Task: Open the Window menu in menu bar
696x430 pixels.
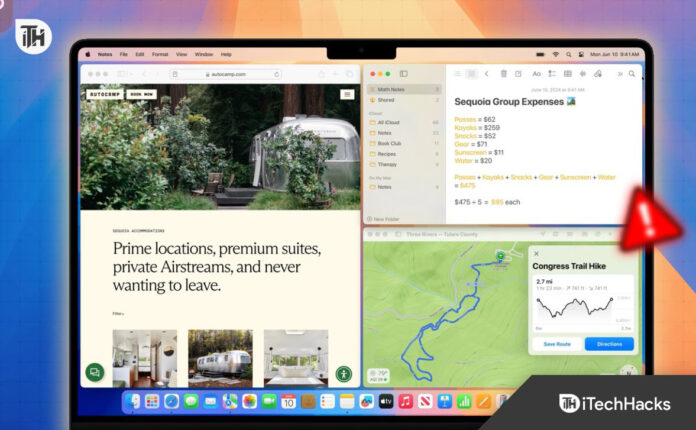Action: click(x=203, y=54)
